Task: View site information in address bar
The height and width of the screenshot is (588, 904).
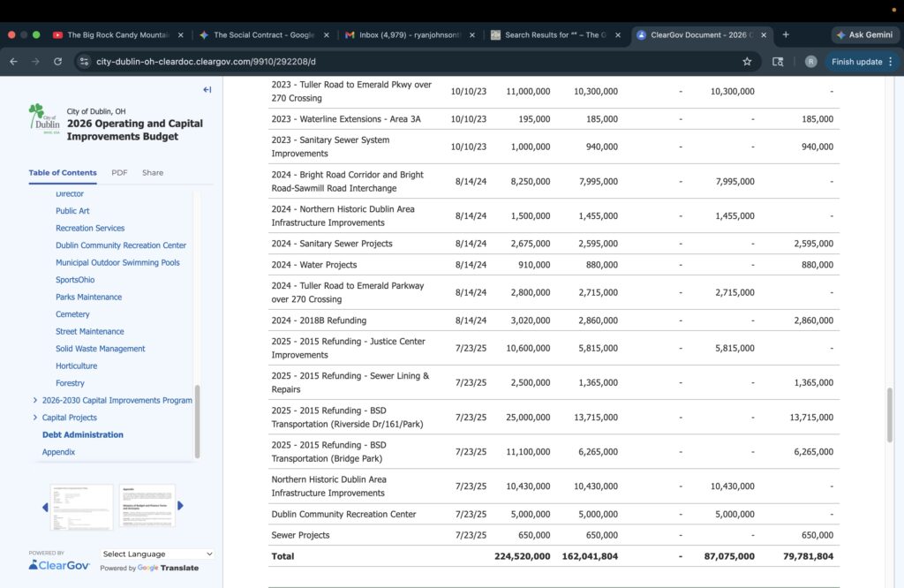Action: 84,62
